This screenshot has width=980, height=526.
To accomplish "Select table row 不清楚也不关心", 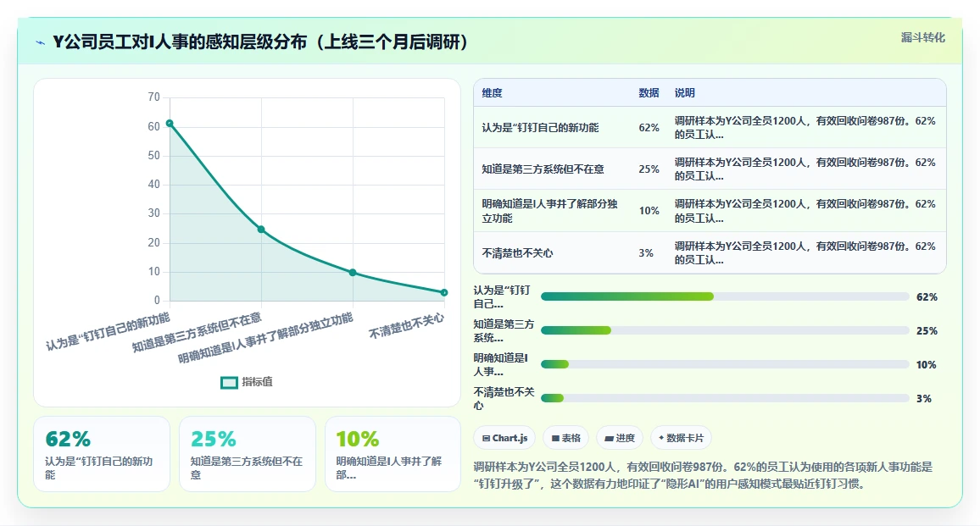I will coord(710,253).
